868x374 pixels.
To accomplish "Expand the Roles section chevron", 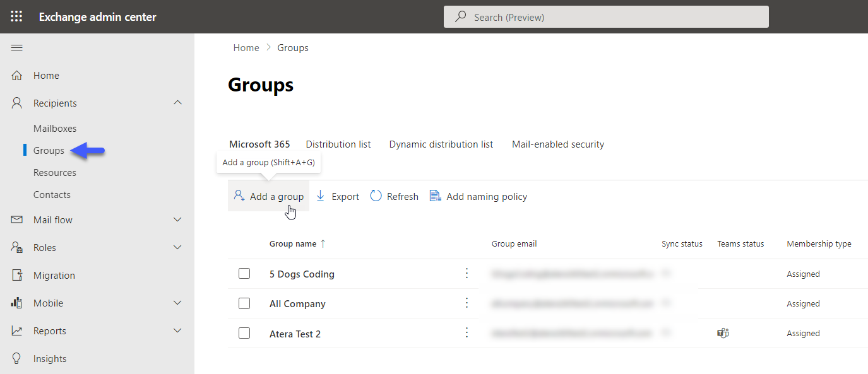I will [x=177, y=248].
